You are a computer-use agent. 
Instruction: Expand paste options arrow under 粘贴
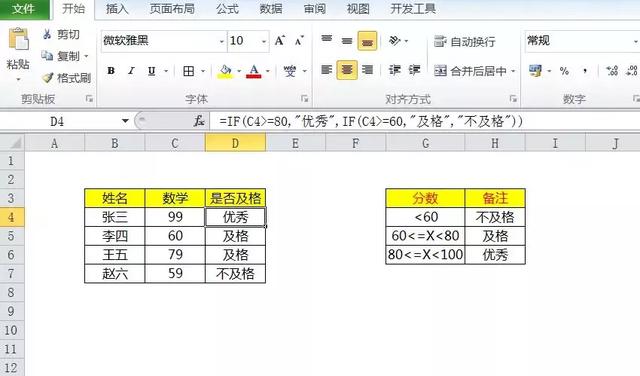[x=18, y=78]
